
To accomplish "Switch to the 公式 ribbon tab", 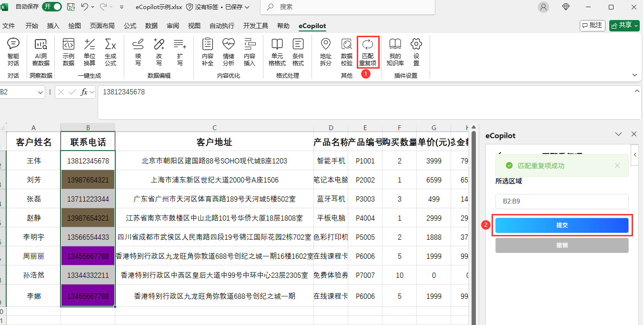I will click(x=130, y=26).
